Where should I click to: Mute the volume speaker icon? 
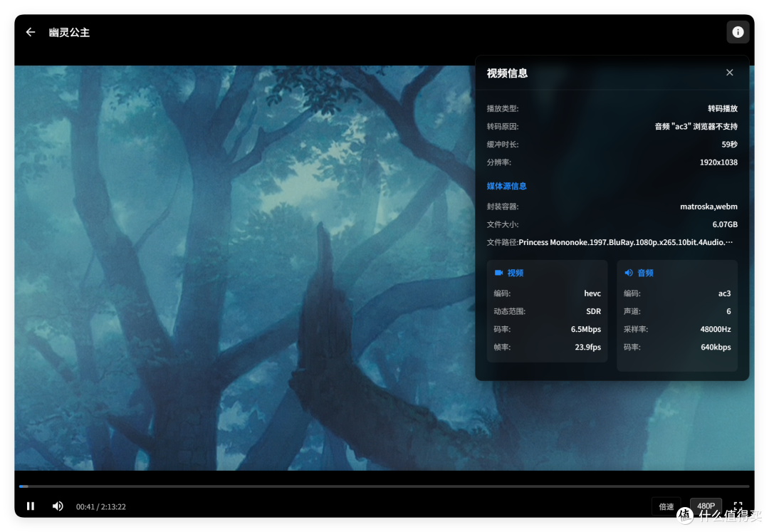point(58,506)
